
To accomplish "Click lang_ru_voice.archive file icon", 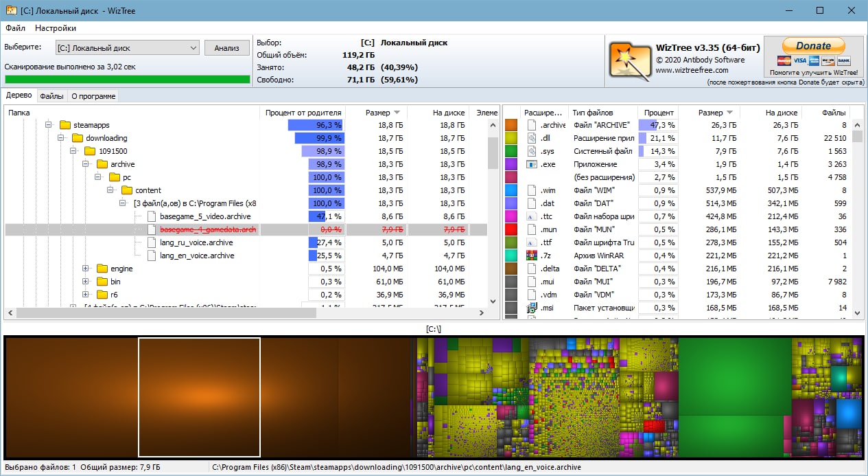I will (x=152, y=242).
